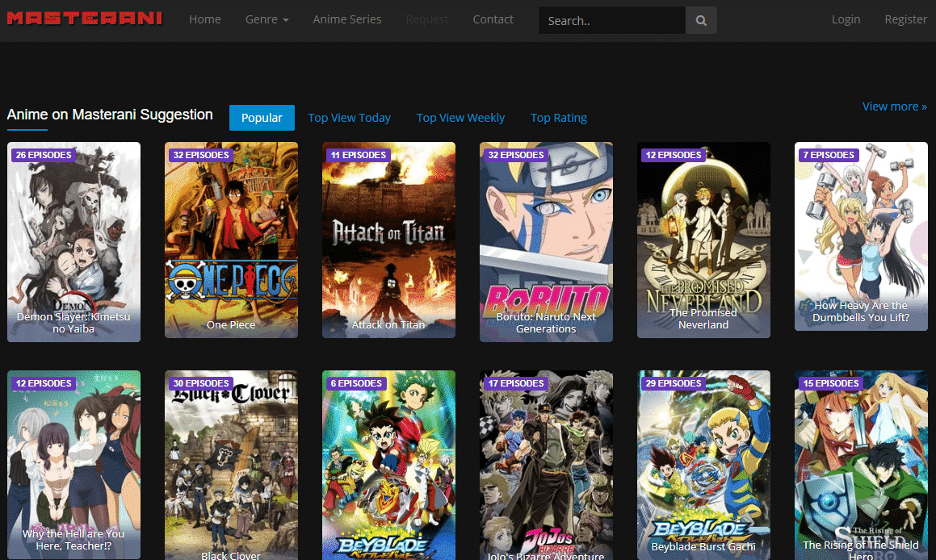Click the search magnifier icon button
This screenshot has height=560, width=936.
pos(702,20)
